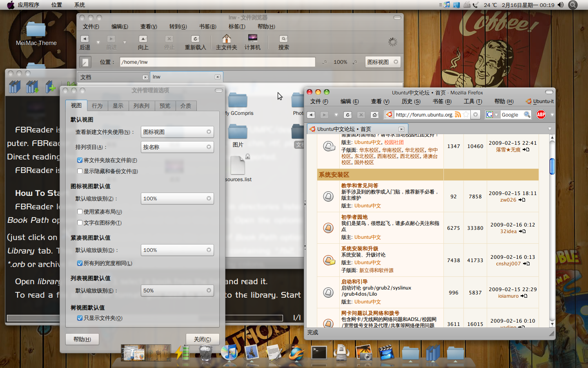Click Firefox URL field forum.ubuntu.org
The height and width of the screenshot is (368, 588).
coord(424,115)
